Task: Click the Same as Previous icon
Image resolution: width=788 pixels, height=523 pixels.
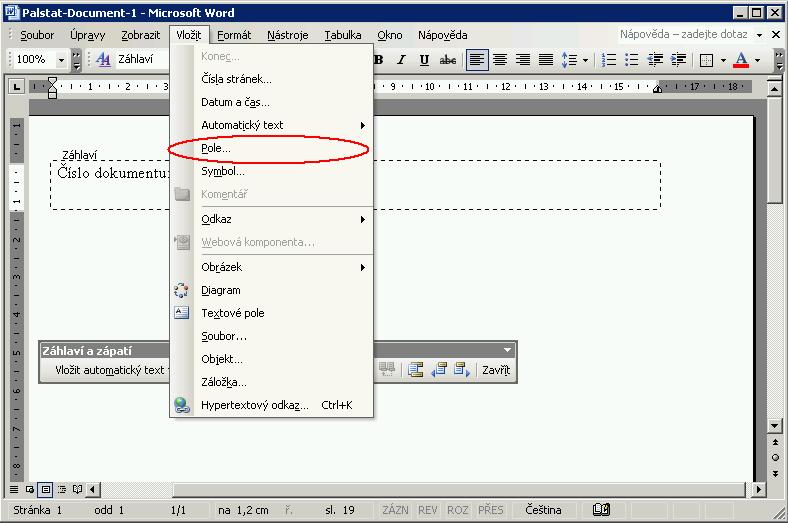Action: pos(386,370)
